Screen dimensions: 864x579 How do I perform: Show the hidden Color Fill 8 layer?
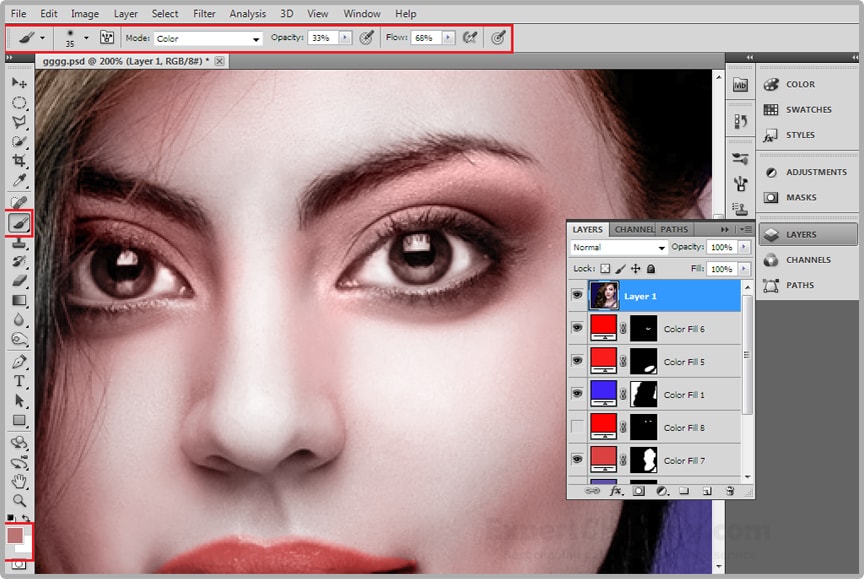pos(577,428)
